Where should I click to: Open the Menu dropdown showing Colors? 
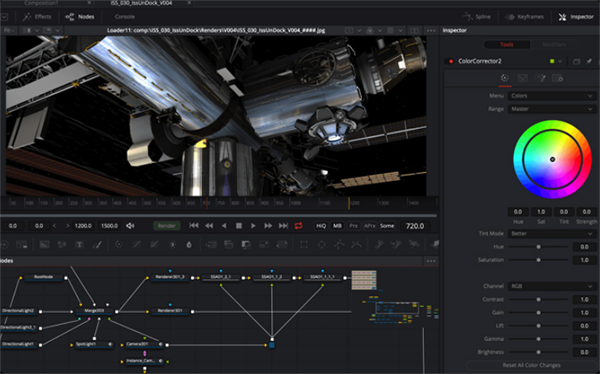552,96
